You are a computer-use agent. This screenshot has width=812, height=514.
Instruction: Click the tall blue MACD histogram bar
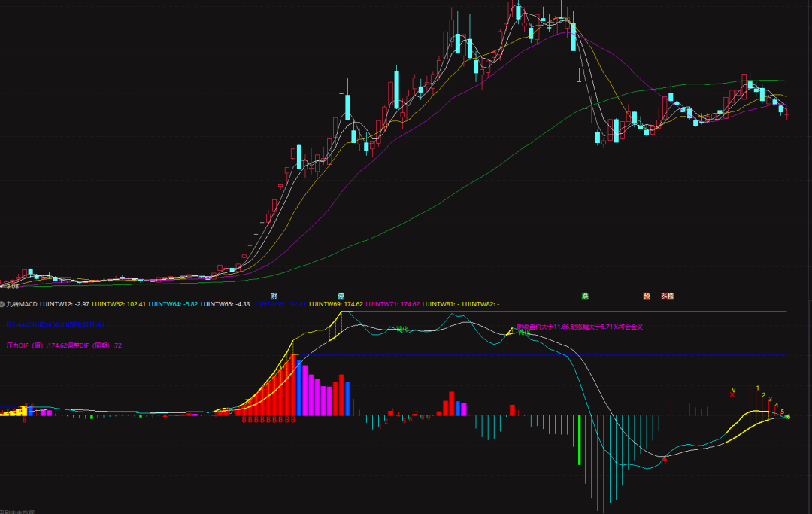coord(301,388)
